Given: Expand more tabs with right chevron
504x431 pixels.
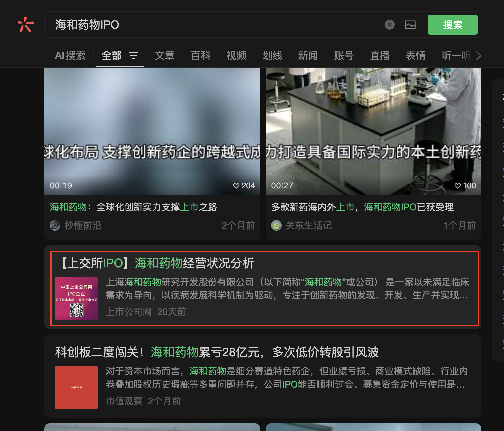Looking at the screenshot, I should click(478, 55).
